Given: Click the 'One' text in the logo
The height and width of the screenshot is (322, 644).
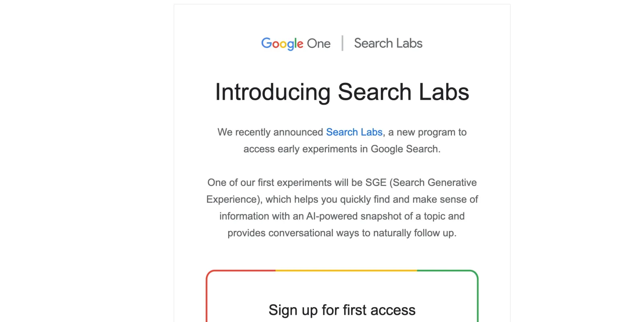Looking at the screenshot, I should tap(319, 43).
